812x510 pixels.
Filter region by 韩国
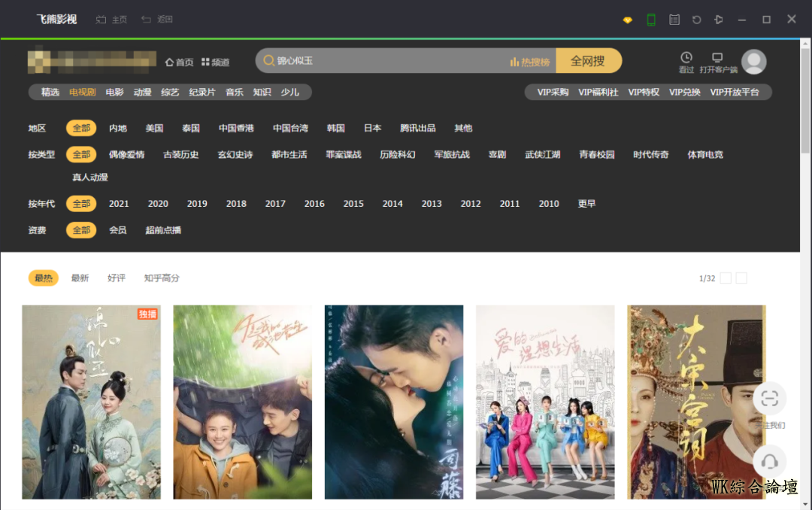point(335,128)
